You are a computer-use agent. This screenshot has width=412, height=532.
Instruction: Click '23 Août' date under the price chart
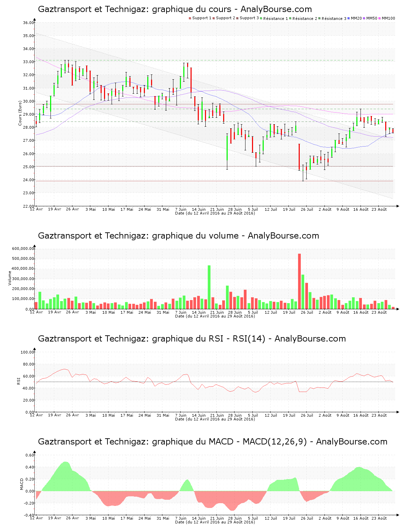point(379,209)
